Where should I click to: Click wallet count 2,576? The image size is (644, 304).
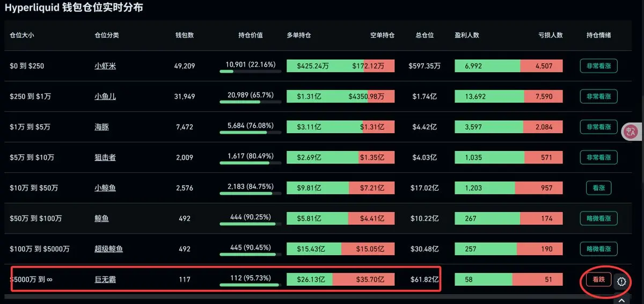pyautogui.click(x=185, y=188)
